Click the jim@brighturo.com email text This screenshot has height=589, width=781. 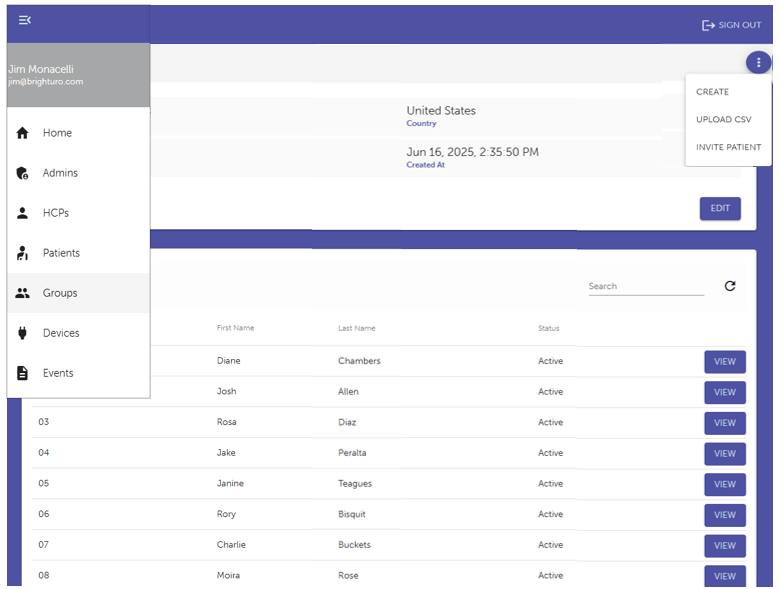tap(46, 82)
